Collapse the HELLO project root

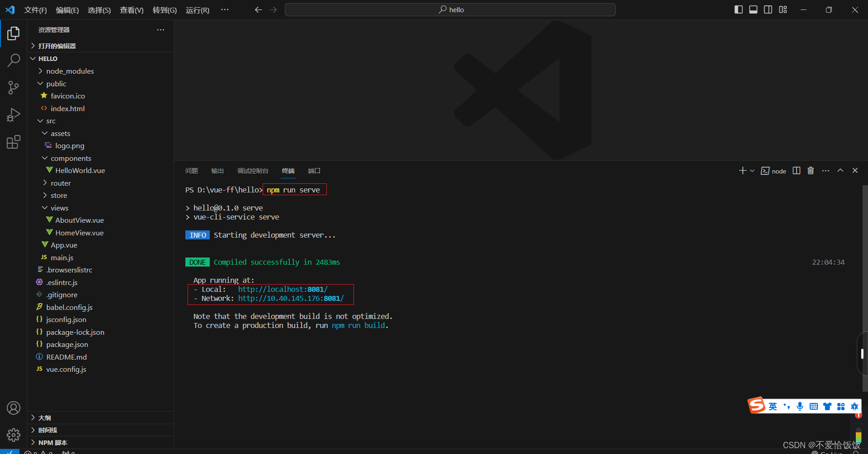tap(100, 58)
